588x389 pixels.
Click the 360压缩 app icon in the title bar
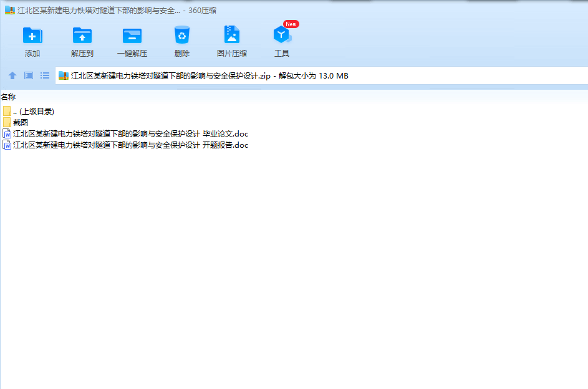pos(10,10)
